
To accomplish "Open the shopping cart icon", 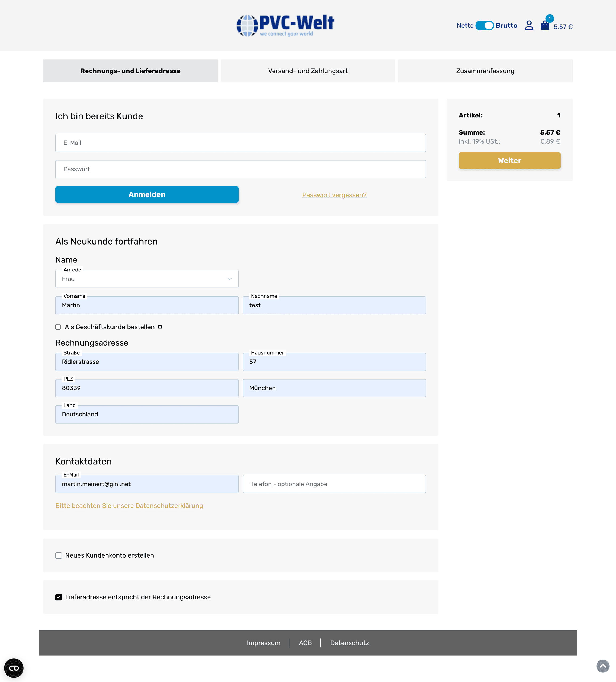I will [545, 26].
